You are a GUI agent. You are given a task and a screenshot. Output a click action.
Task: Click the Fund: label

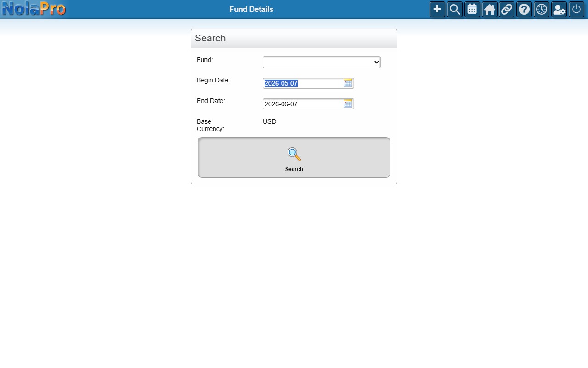click(205, 60)
